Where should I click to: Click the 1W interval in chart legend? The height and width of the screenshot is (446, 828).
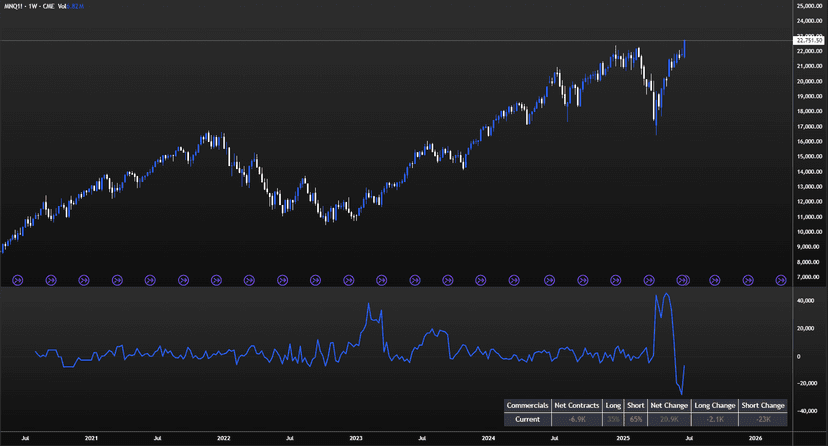[33, 6]
